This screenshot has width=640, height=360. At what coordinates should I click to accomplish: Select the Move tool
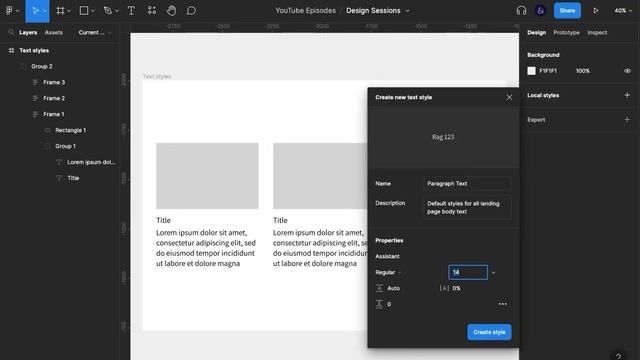point(35,11)
